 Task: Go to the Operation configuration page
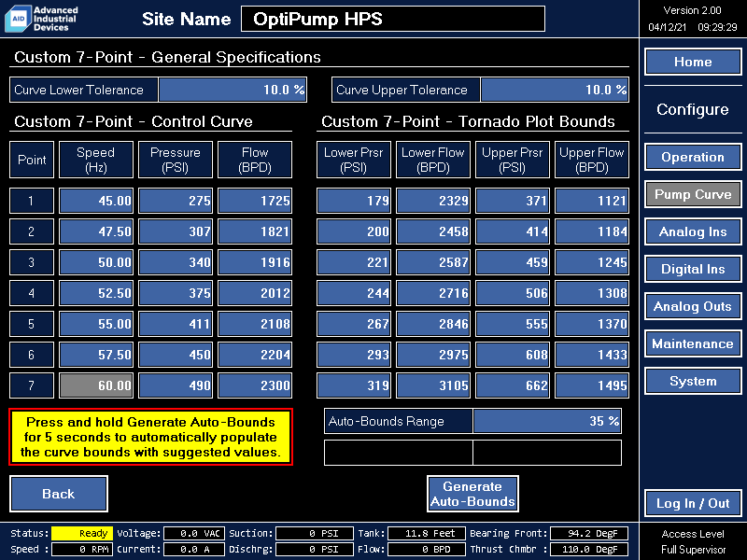[x=693, y=157]
